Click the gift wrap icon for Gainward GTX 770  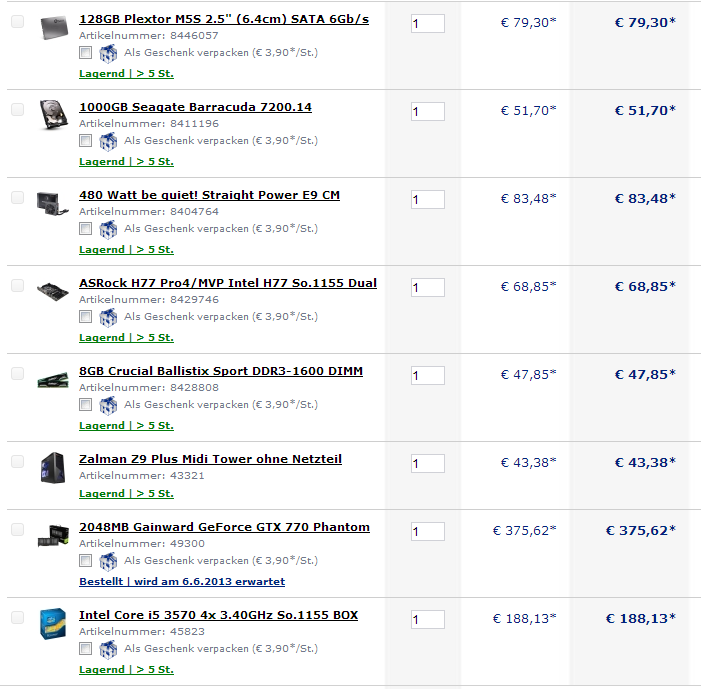[108, 562]
